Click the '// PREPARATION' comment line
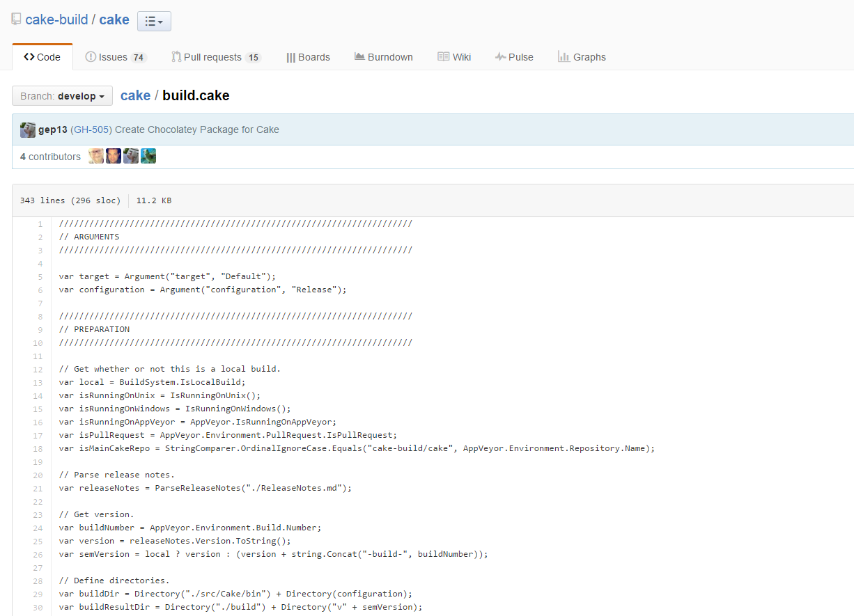This screenshot has width=854, height=616. (x=95, y=329)
